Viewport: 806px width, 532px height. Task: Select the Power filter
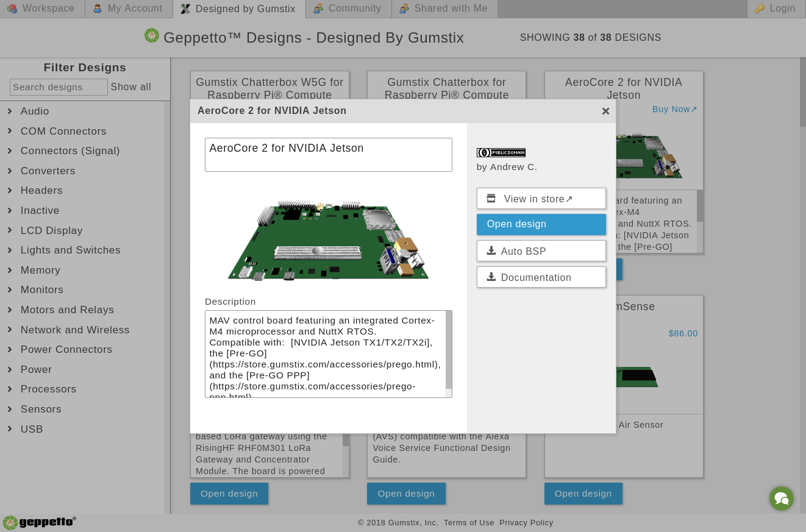pyautogui.click(x=36, y=369)
